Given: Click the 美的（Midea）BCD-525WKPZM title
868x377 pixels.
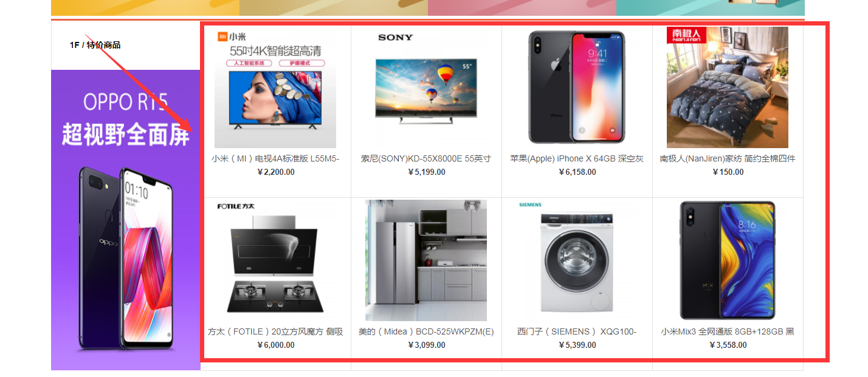Looking at the screenshot, I should 426,331.
